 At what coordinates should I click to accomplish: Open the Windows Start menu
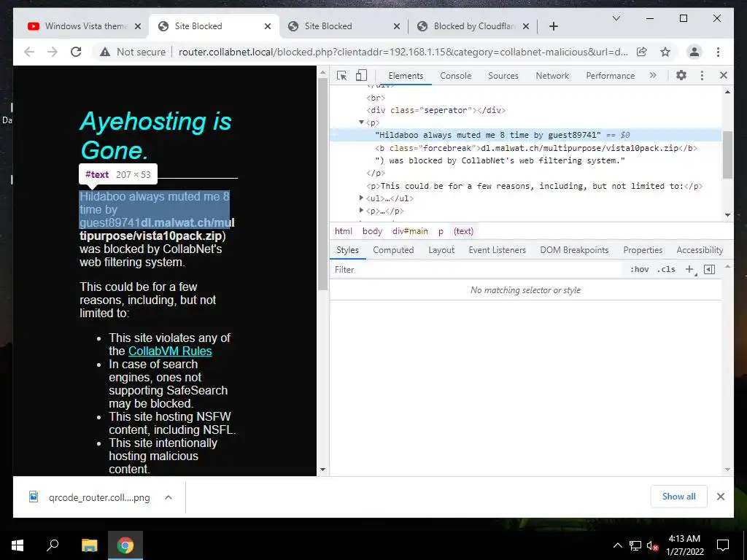point(18,545)
